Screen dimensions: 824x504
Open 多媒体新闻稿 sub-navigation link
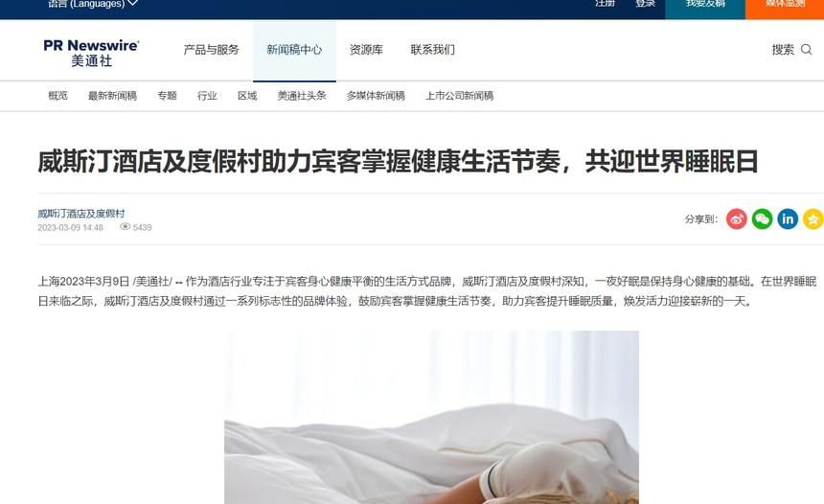376,96
